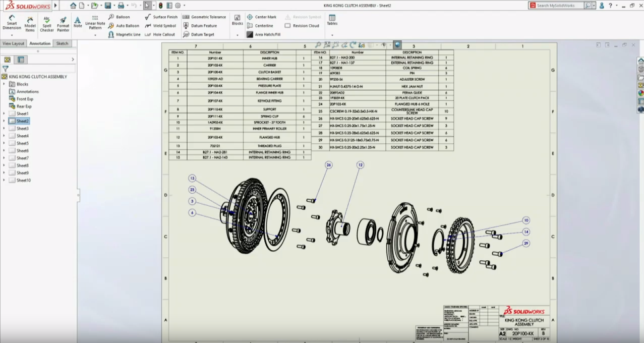
Task: Open the Options gear icon
Action: [178, 6]
